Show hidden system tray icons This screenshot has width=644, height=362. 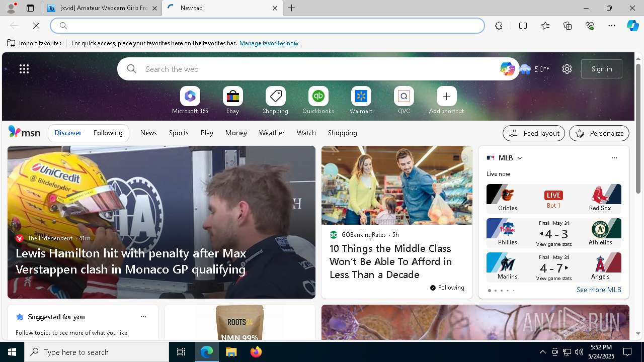pyautogui.click(x=543, y=352)
